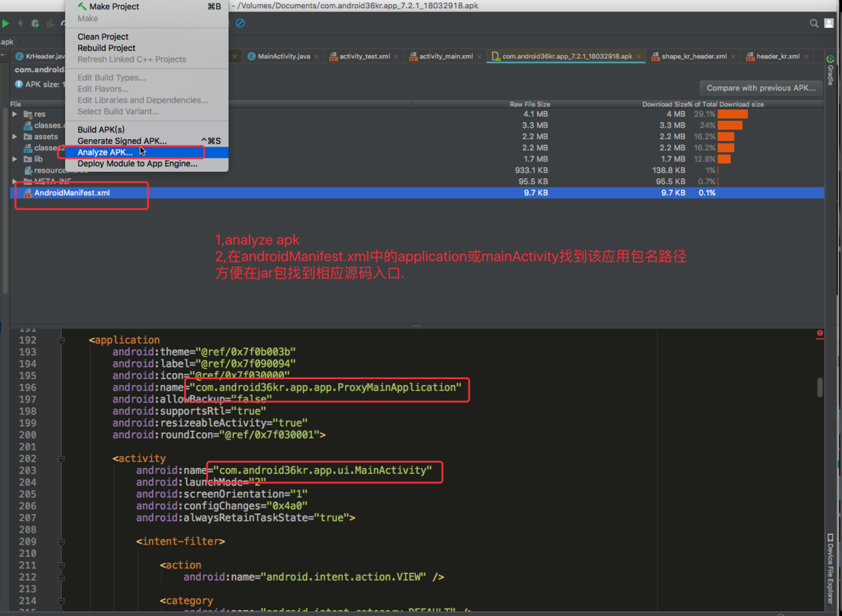The image size is (842, 616).
Task: Click Compare with previous APK button
Action: click(761, 88)
